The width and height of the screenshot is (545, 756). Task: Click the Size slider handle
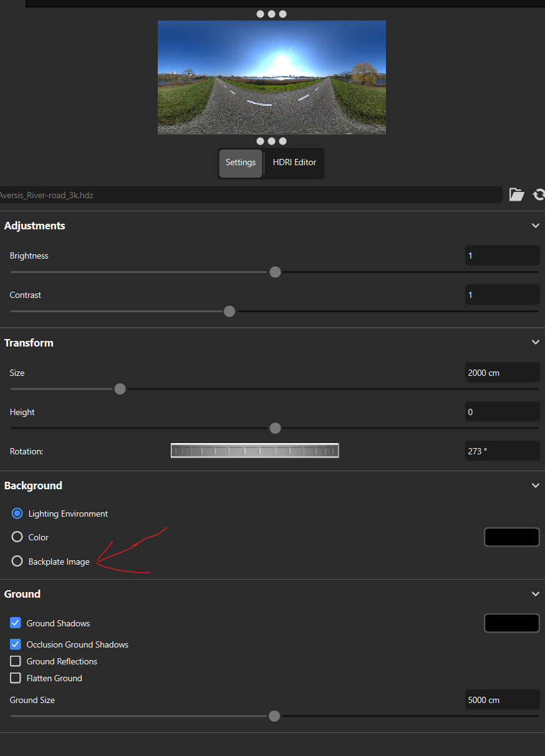pyautogui.click(x=120, y=389)
